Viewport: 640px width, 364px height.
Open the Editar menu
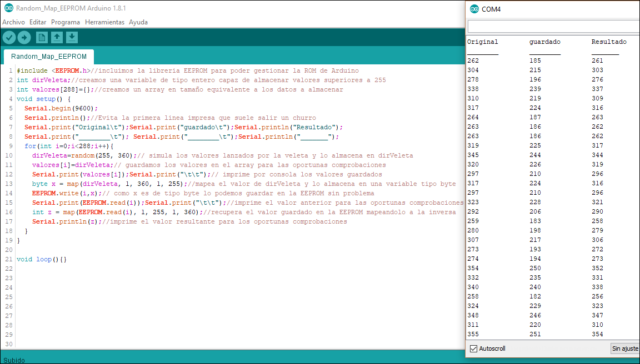coord(37,22)
